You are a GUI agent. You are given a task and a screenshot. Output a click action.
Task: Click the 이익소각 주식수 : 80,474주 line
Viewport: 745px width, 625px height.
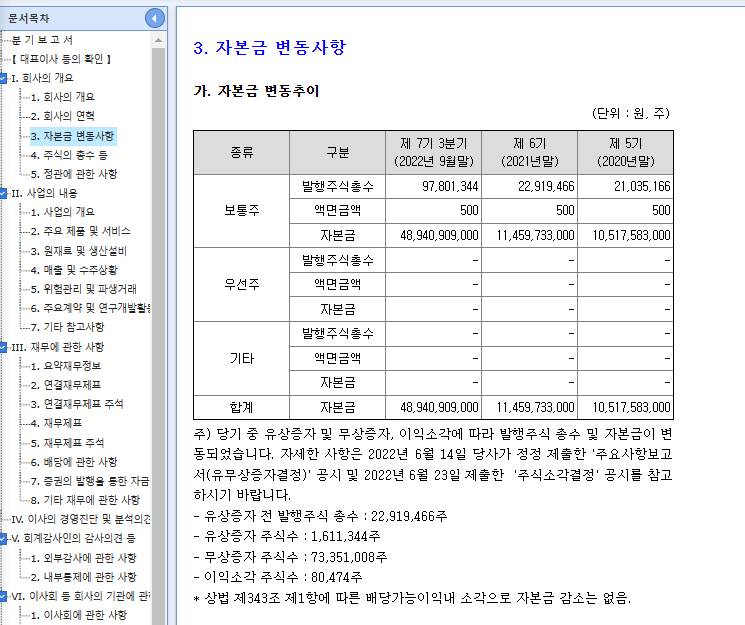coord(278,577)
